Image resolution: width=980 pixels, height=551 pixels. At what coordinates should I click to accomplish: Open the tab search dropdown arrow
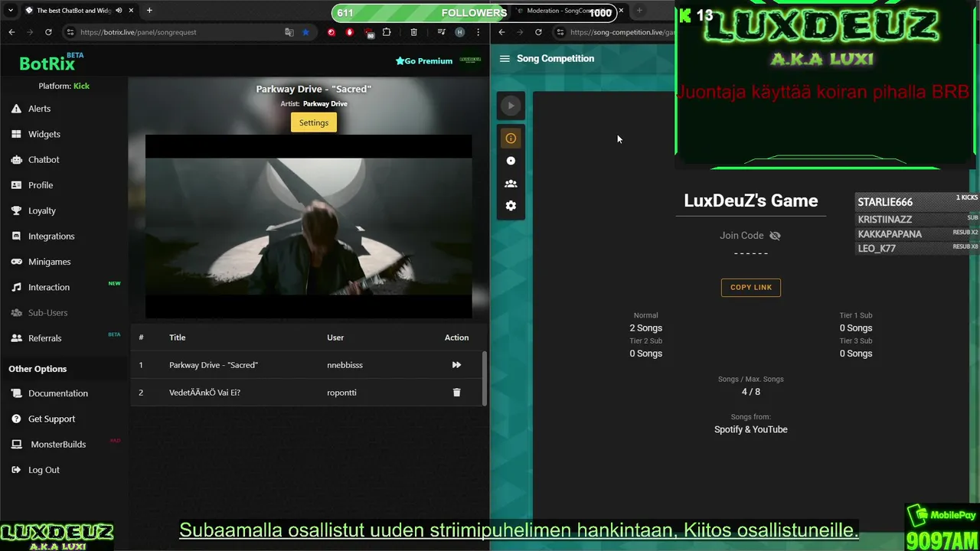click(11, 11)
